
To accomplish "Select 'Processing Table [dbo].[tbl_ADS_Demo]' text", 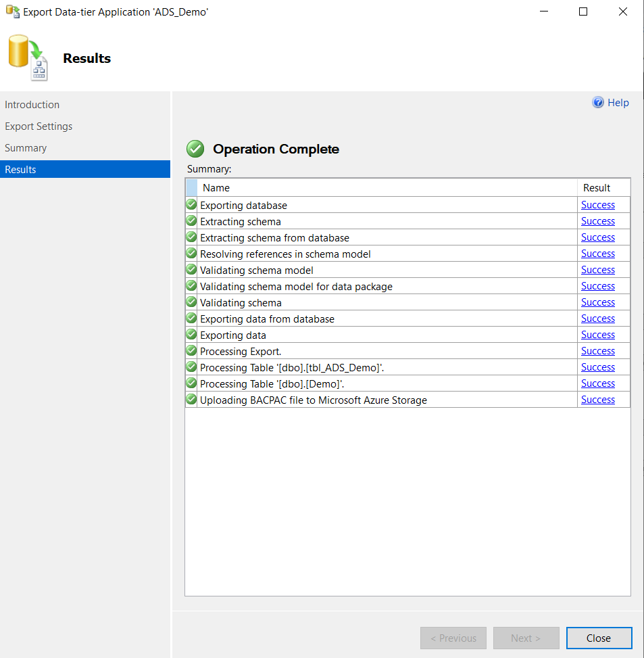I will click(x=292, y=368).
